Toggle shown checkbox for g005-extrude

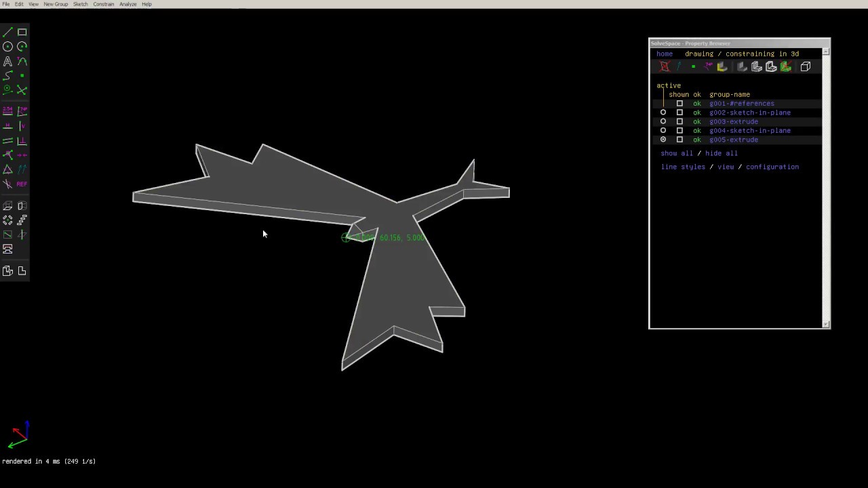tap(679, 140)
